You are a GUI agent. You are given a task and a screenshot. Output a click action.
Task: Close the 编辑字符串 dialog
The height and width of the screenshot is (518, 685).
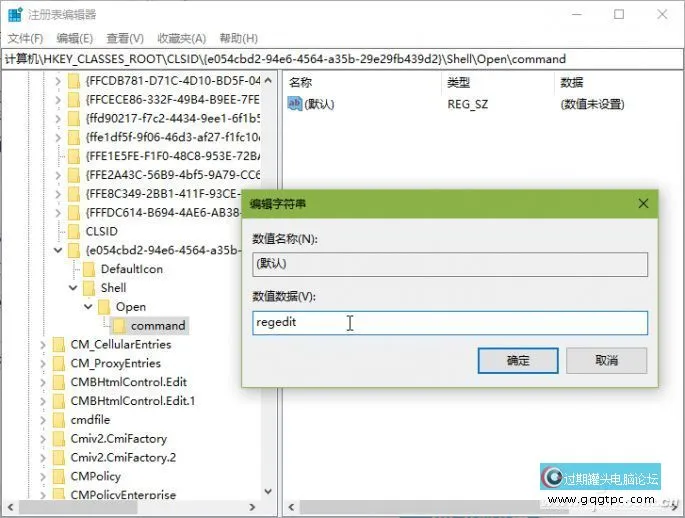pos(643,204)
